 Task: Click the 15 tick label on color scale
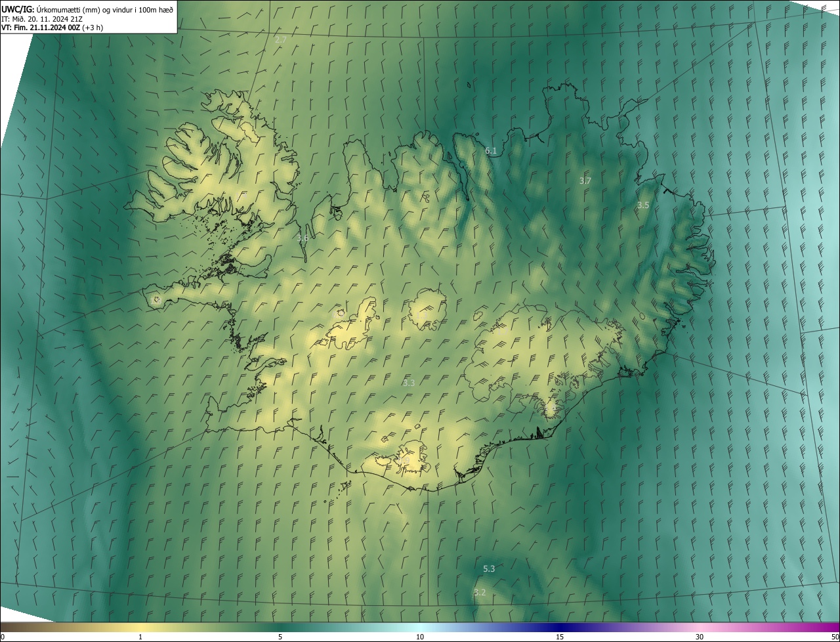point(560,637)
